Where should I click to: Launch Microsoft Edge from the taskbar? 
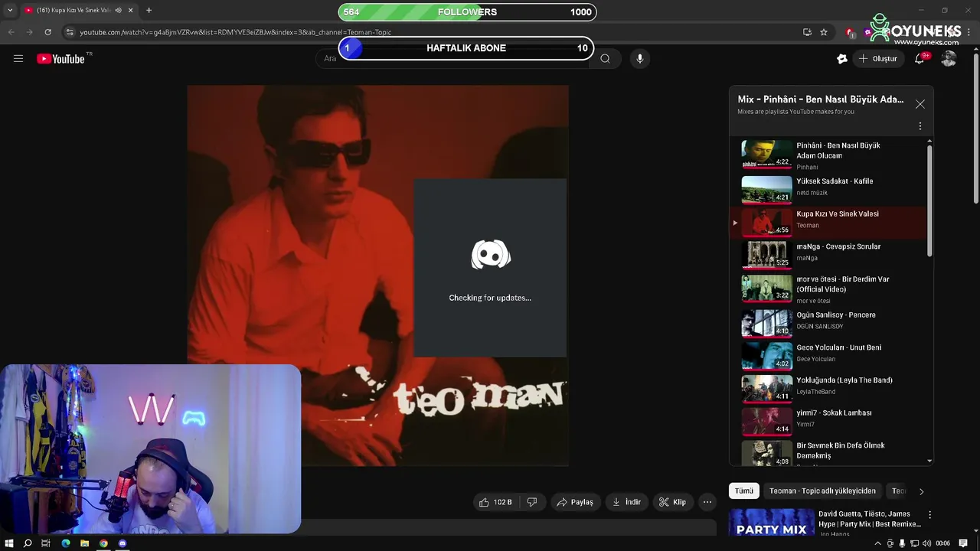(65, 543)
